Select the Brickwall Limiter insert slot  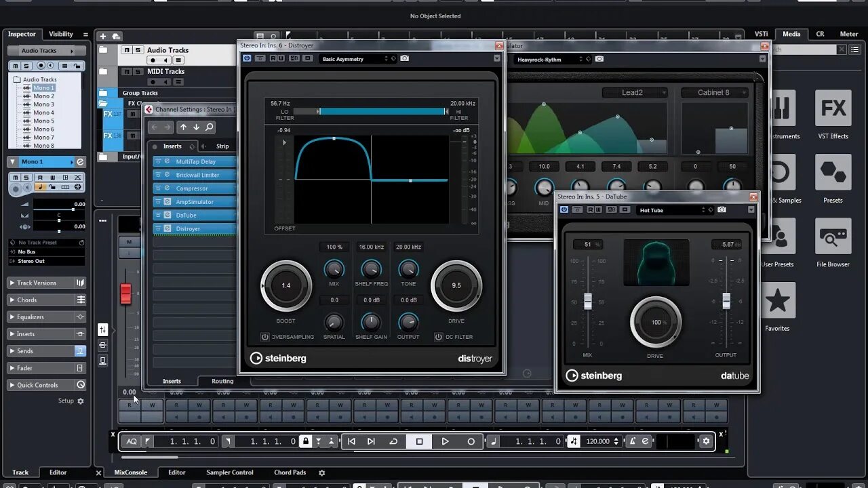pyautogui.click(x=195, y=175)
